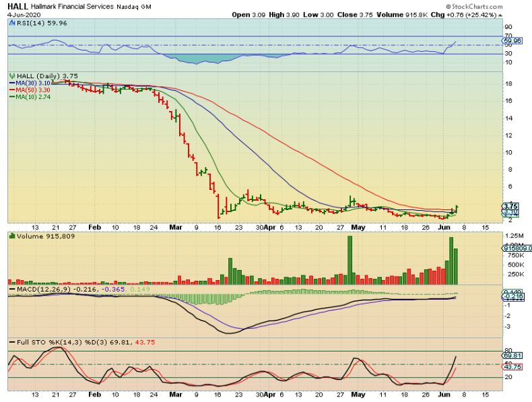Click the Feb label under the stochastic panel
This screenshot has height=402, width=532.
(x=95, y=395)
